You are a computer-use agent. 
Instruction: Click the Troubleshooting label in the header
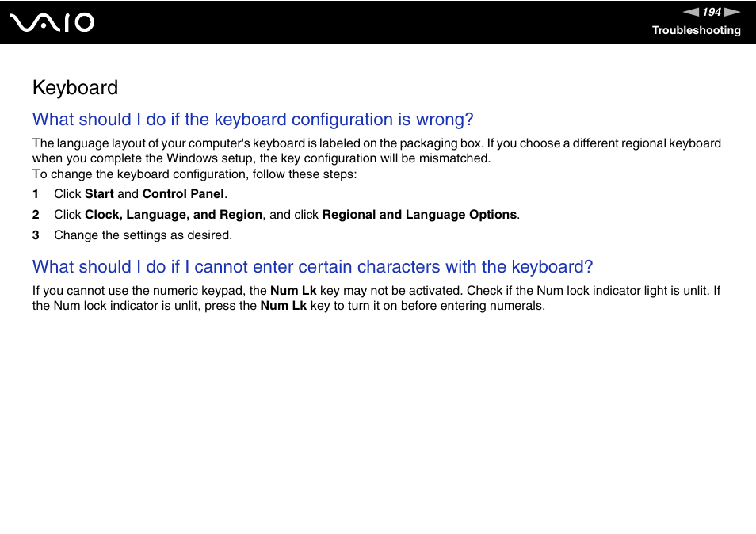click(x=697, y=31)
